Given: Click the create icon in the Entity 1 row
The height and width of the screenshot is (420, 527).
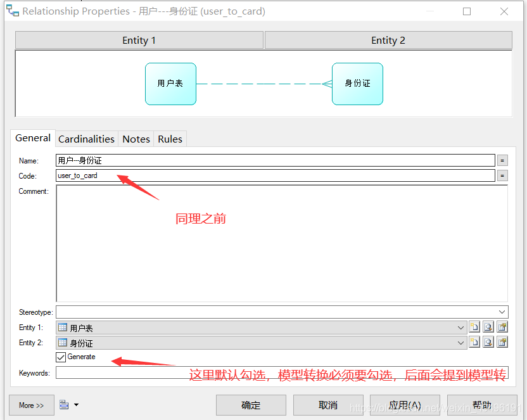Looking at the screenshot, I should [474, 327].
